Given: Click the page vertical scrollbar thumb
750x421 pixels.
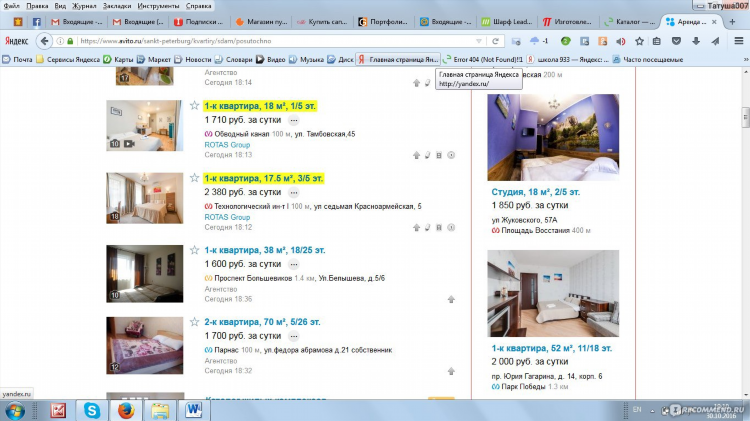Looking at the screenshot, I should [745, 117].
